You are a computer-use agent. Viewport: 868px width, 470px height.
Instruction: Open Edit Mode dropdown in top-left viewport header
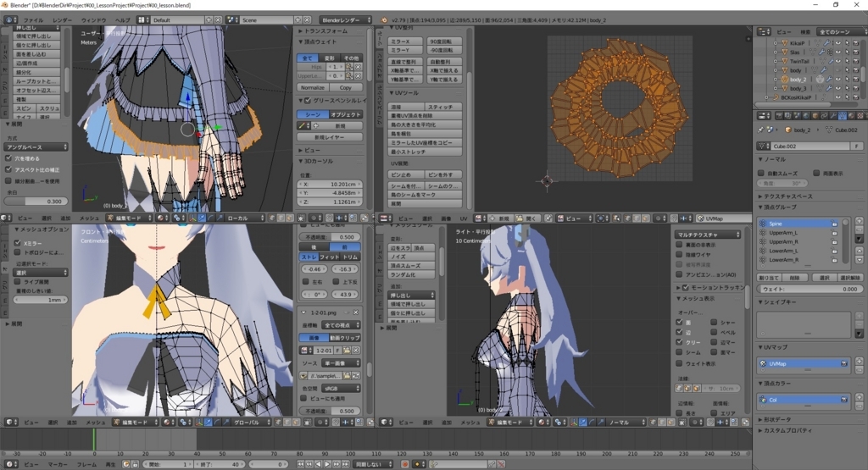tap(130, 218)
